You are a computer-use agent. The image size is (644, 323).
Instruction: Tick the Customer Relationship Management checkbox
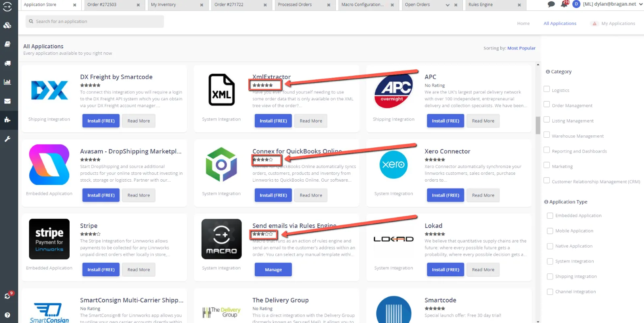click(547, 180)
